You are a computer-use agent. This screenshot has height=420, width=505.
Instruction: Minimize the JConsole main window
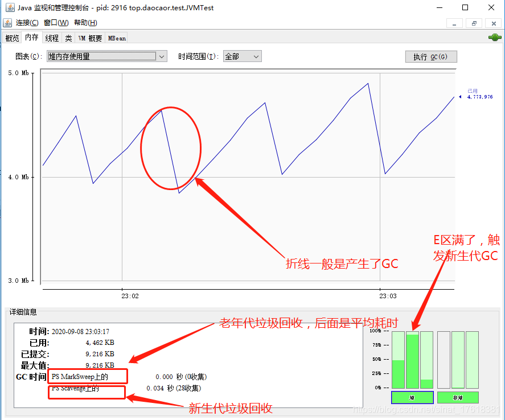[x=440, y=7]
